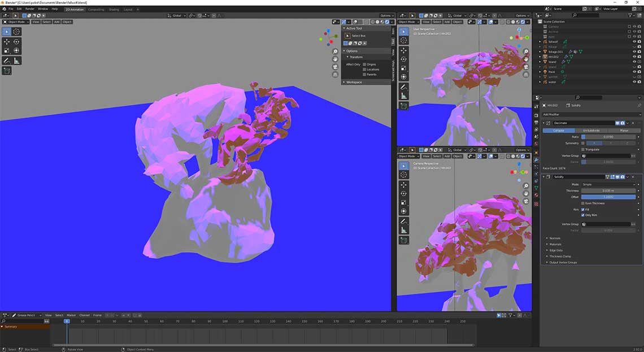Click the Ratio slider in Decimate modifier
Viewport: 644px width, 352px height.
[608, 137]
